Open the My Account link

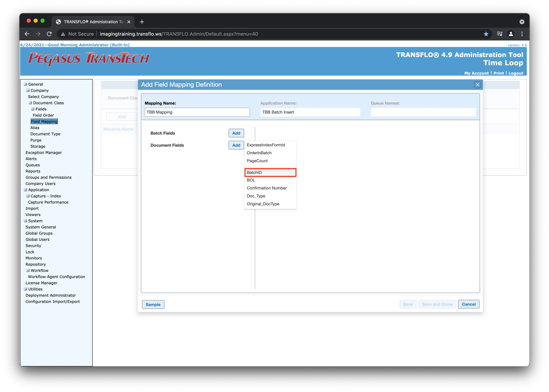[x=476, y=73]
